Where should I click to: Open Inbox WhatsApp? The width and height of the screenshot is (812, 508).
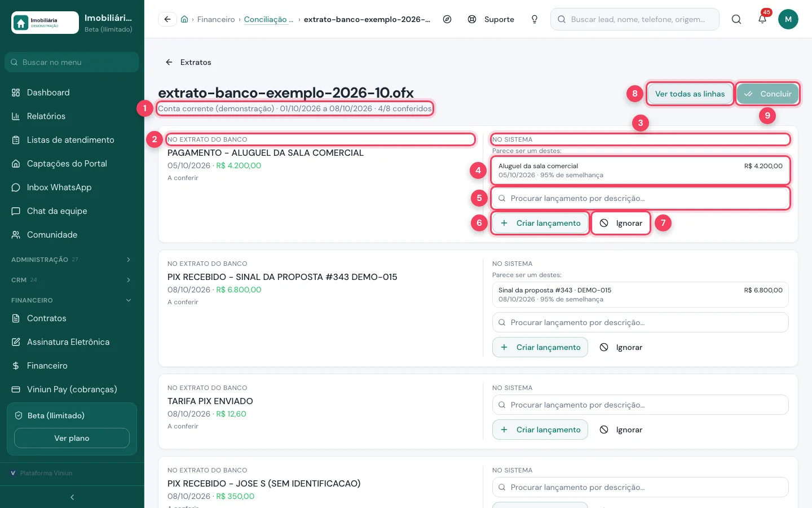coord(72,187)
